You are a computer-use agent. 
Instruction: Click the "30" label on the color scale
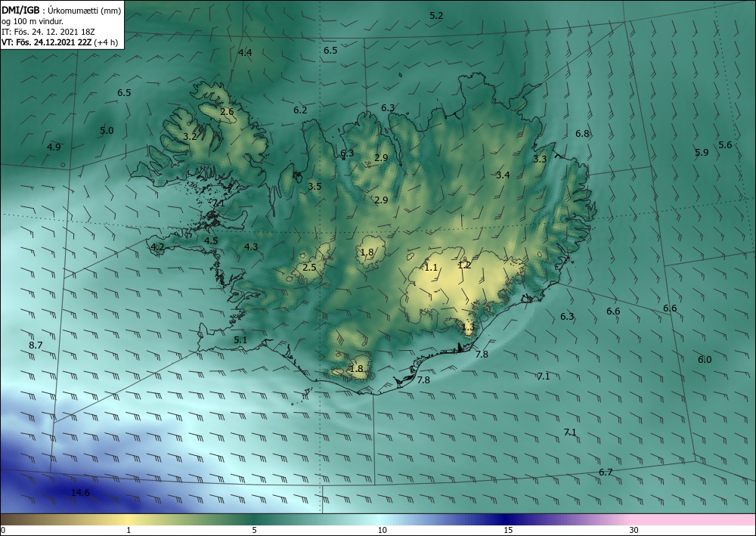pyautogui.click(x=634, y=530)
